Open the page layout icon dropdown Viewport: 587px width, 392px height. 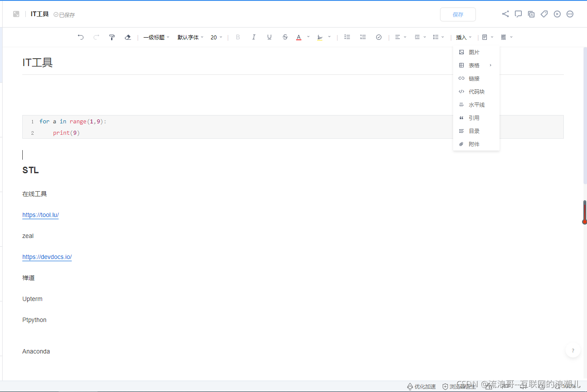[x=488, y=37]
